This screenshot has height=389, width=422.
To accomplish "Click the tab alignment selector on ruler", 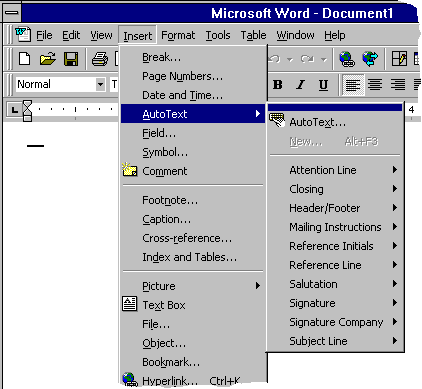I will 14,110.
